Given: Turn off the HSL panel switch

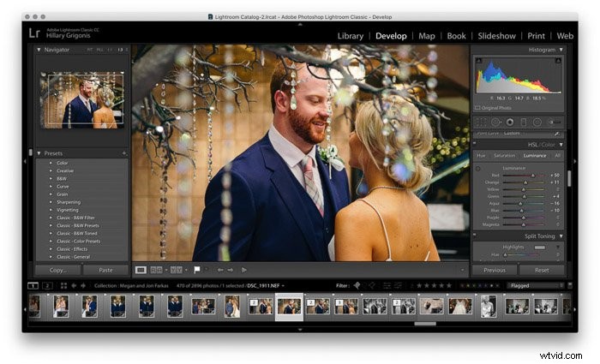Looking at the screenshot, I should pyautogui.click(x=475, y=143).
